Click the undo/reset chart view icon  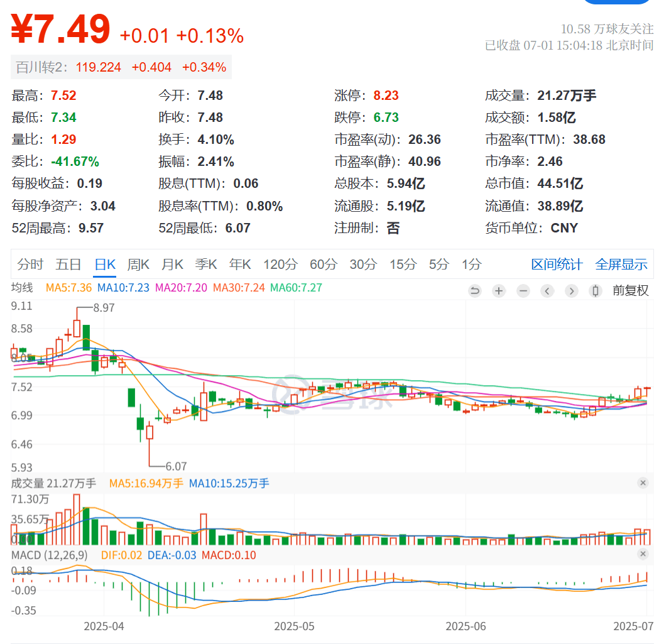[475, 290]
